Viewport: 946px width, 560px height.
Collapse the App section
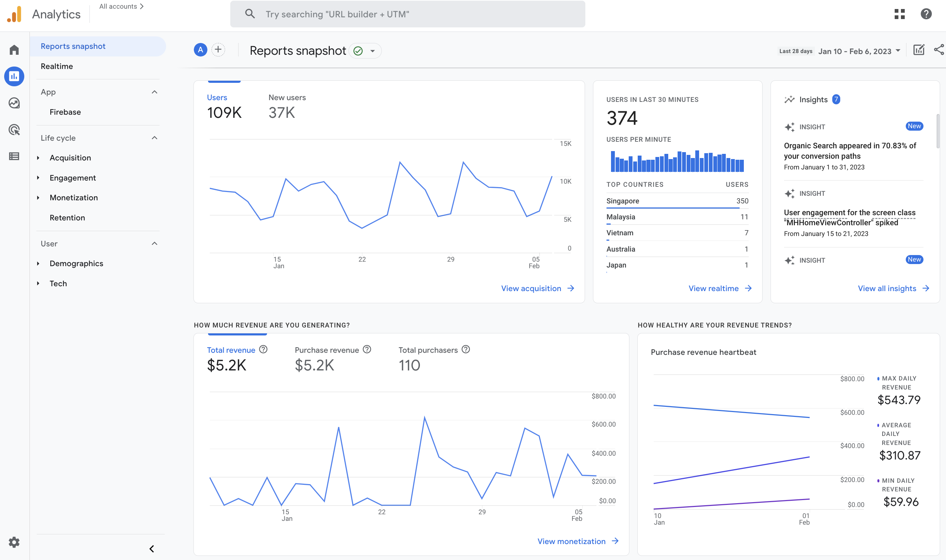[154, 92]
